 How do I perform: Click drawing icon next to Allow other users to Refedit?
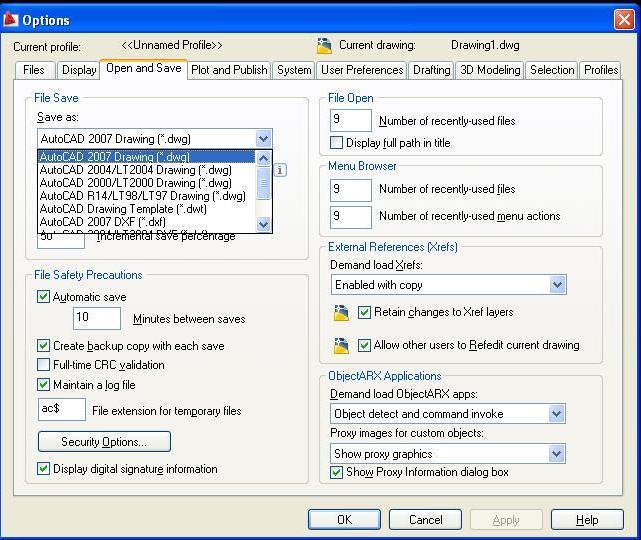pos(341,345)
